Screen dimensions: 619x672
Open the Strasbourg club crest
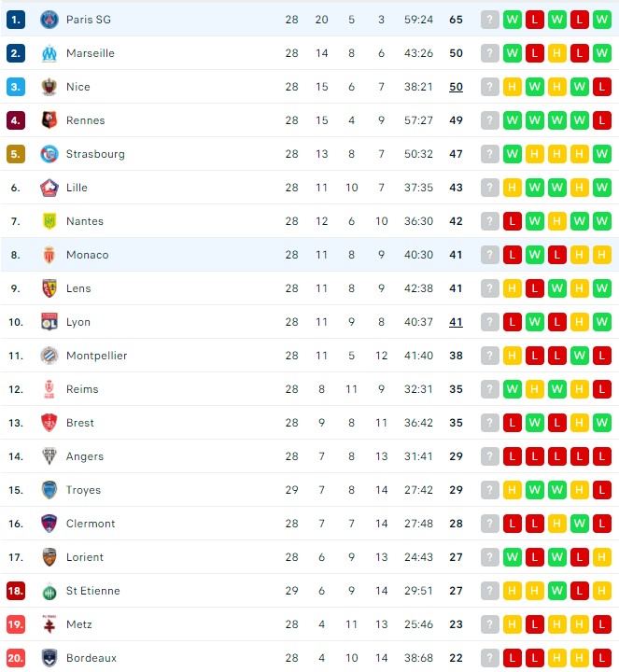click(x=49, y=154)
